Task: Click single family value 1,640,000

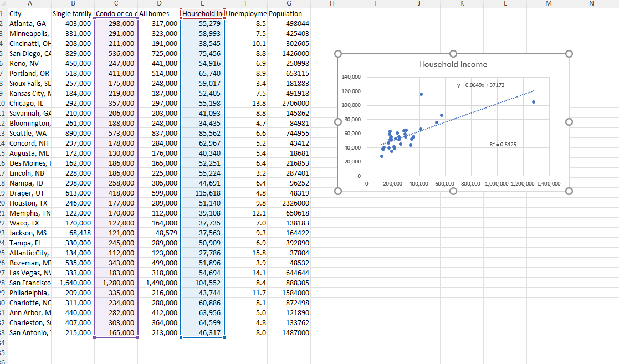Action: coord(73,283)
